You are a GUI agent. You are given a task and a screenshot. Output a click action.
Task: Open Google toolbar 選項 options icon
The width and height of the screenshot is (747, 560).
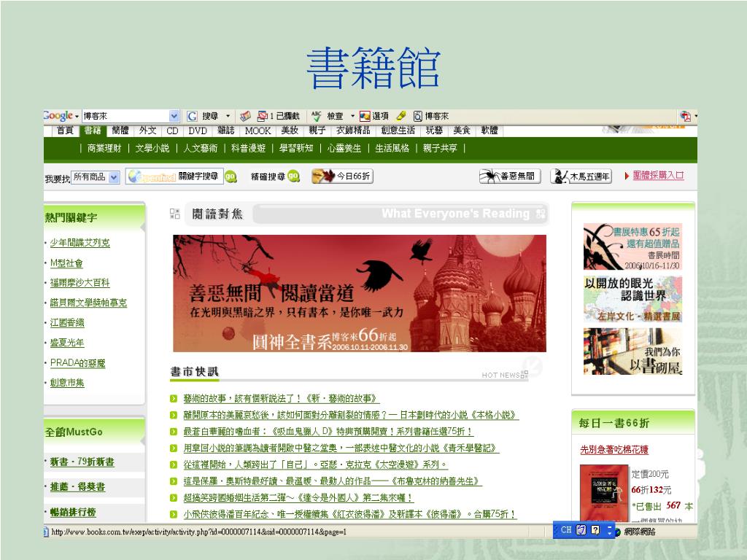[x=365, y=116]
